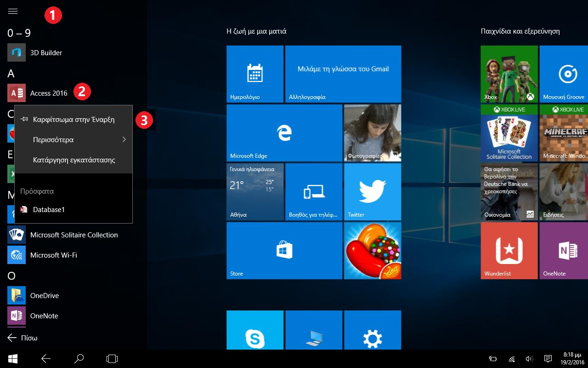The image size is (588, 368).
Task: Go back using the Πίσω button
Action: (23, 338)
